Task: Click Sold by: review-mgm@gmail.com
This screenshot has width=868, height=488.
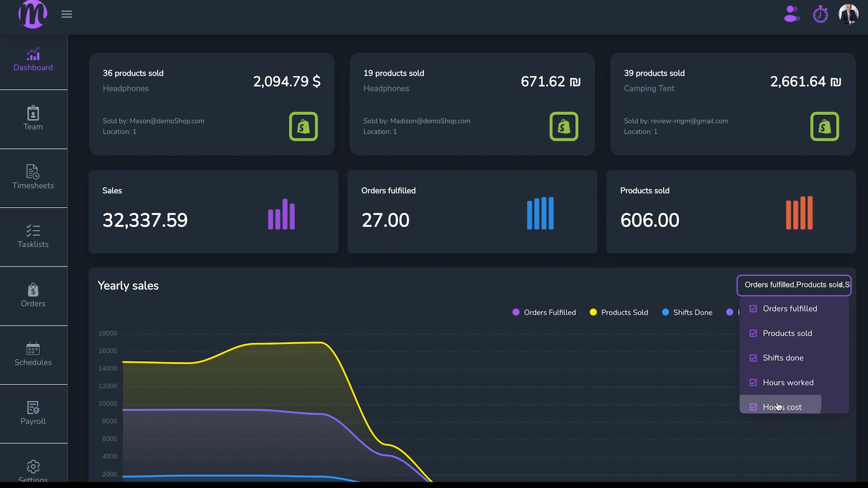Action: 676,121
